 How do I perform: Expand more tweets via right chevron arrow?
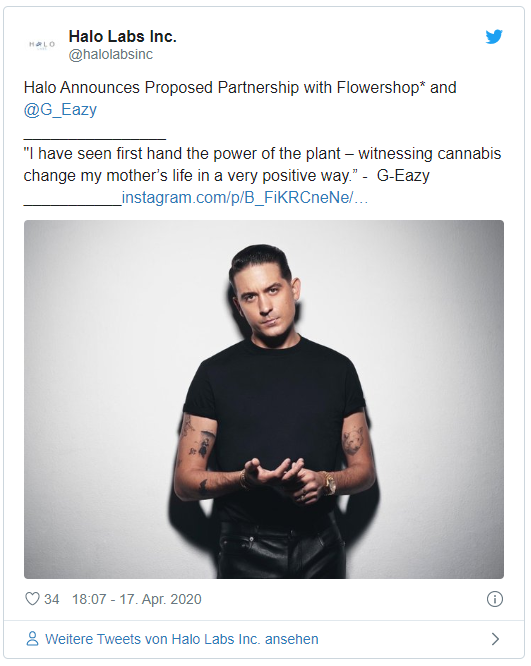tap(495, 639)
